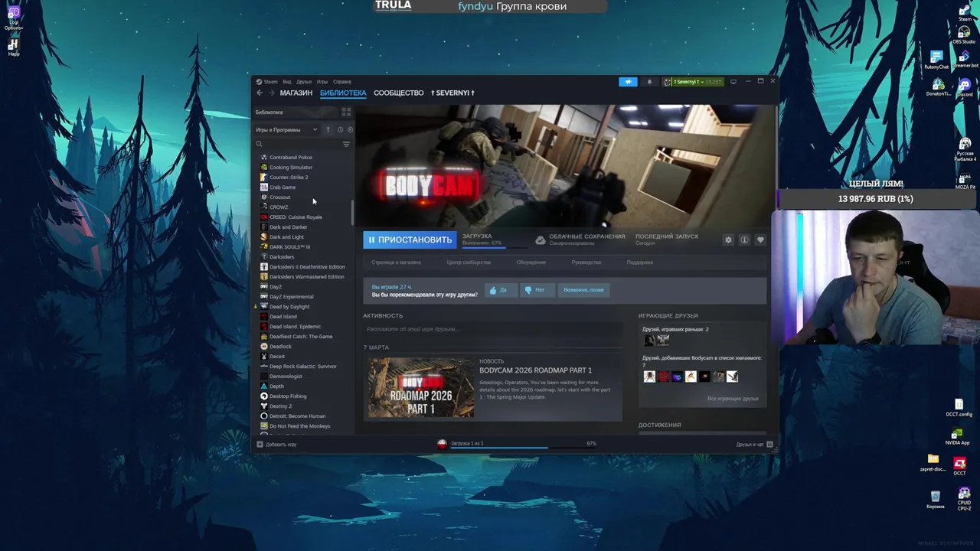Viewport: 980px width, 551px height.
Task: Click the recent activity clock filter icon
Action: tap(340, 129)
